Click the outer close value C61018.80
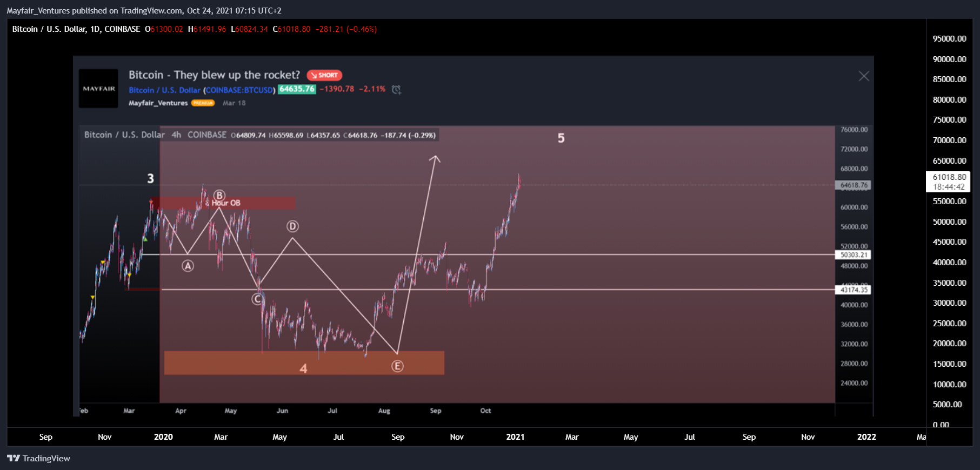The width and height of the screenshot is (980, 470). [x=292, y=29]
